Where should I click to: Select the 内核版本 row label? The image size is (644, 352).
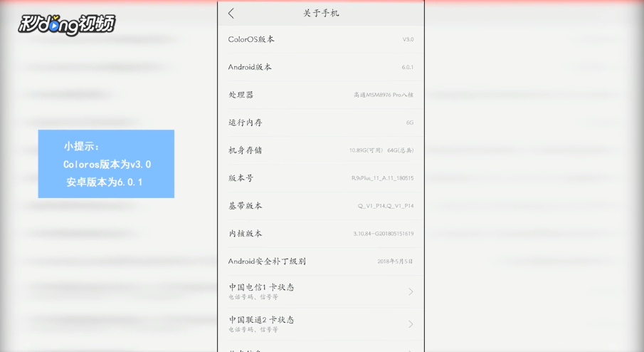[x=246, y=234]
